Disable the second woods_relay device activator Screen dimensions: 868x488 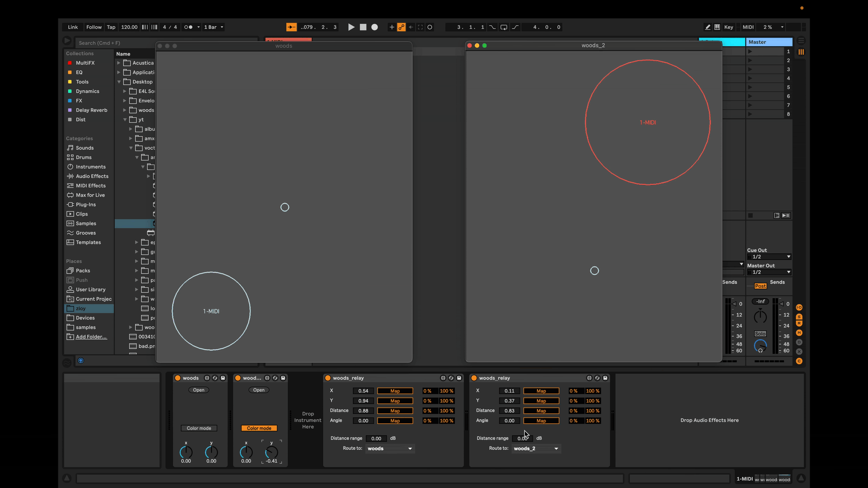(x=474, y=378)
